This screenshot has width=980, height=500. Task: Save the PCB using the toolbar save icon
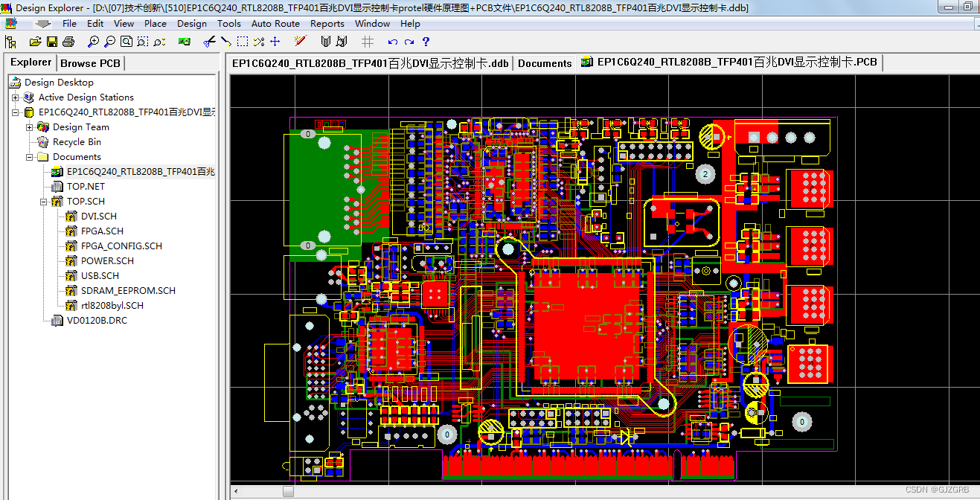coord(51,41)
